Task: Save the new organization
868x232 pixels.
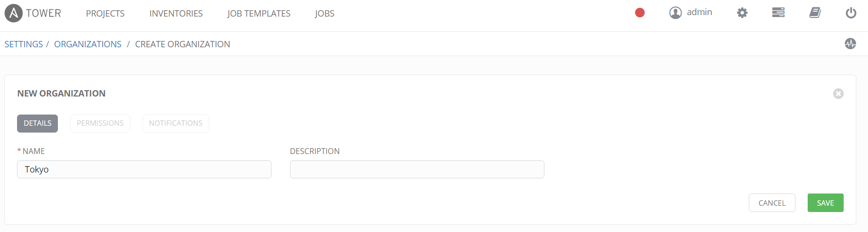Action: (826, 203)
